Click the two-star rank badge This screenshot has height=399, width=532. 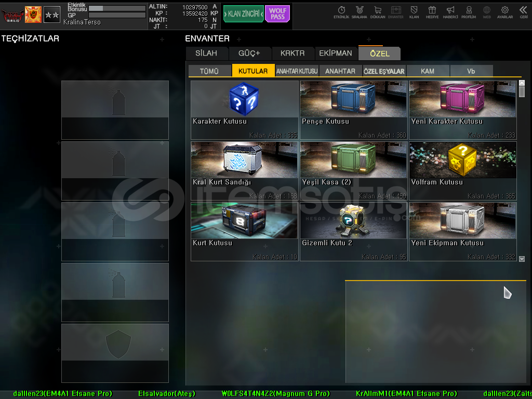point(52,15)
